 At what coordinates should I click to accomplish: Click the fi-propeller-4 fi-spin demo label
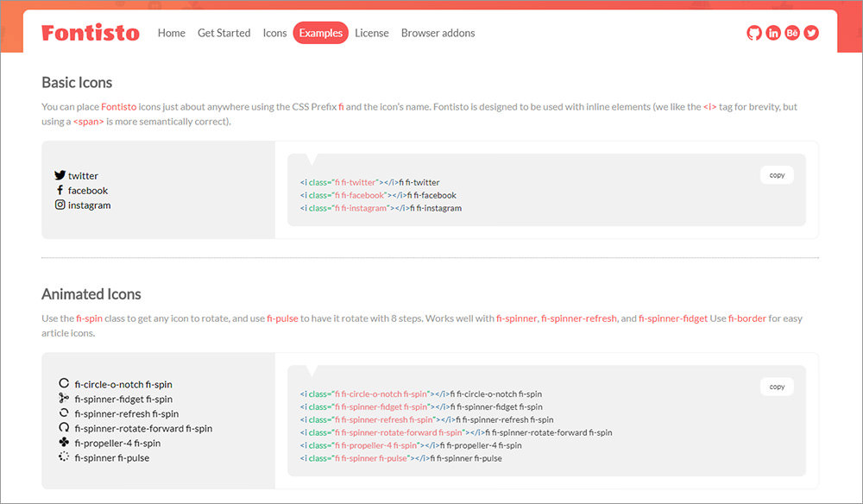click(117, 443)
